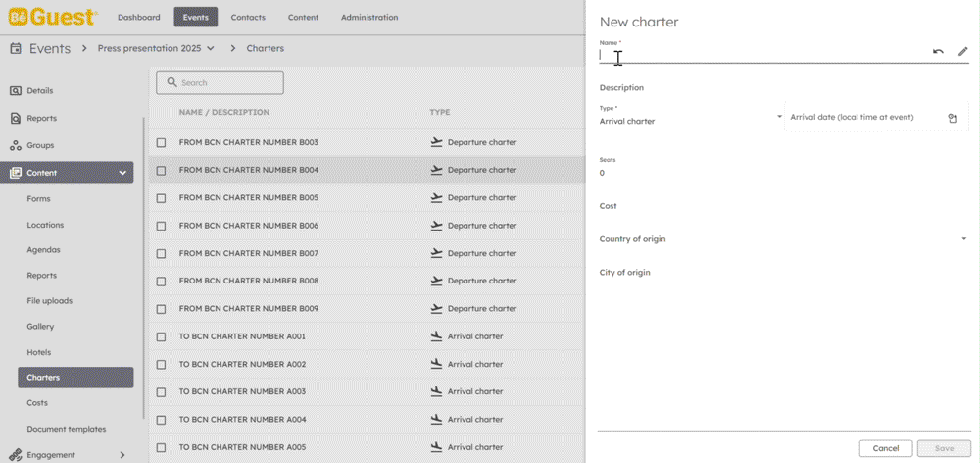Select checkbox for FROM BCN CHARTER NUMBER B008
Screen dimensions: 980x463
162,281
